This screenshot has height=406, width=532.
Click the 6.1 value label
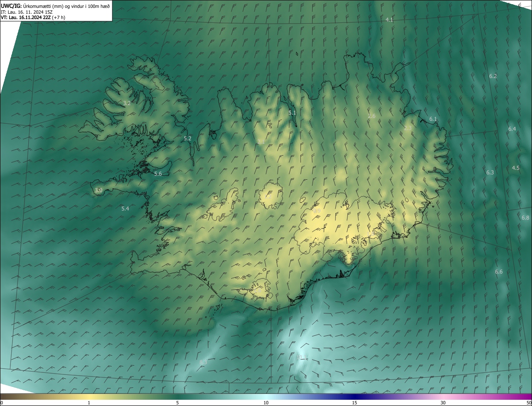coord(433,119)
